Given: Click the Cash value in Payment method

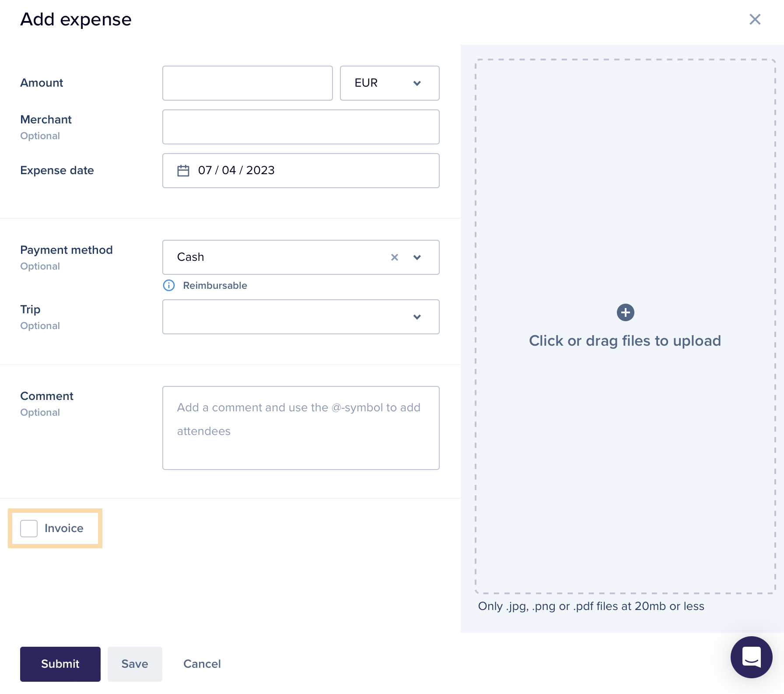Looking at the screenshot, I should pyautogui.click(x=191, y=257).
